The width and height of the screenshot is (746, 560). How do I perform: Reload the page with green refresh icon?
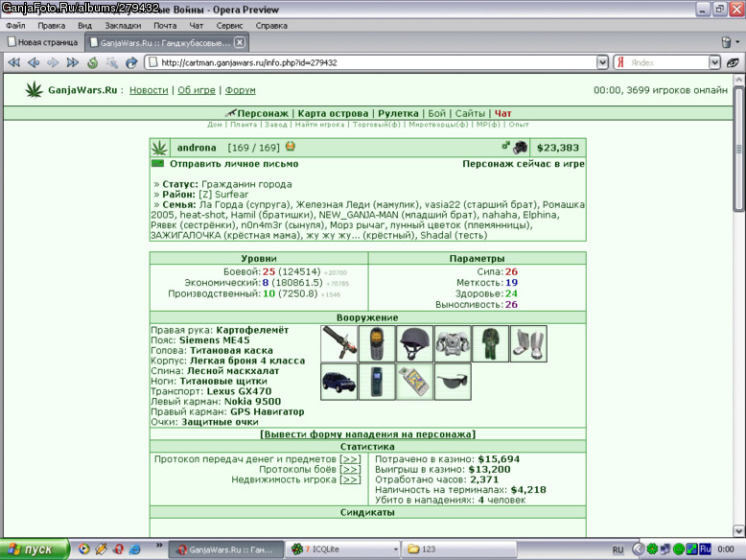[x=92, y=62]
